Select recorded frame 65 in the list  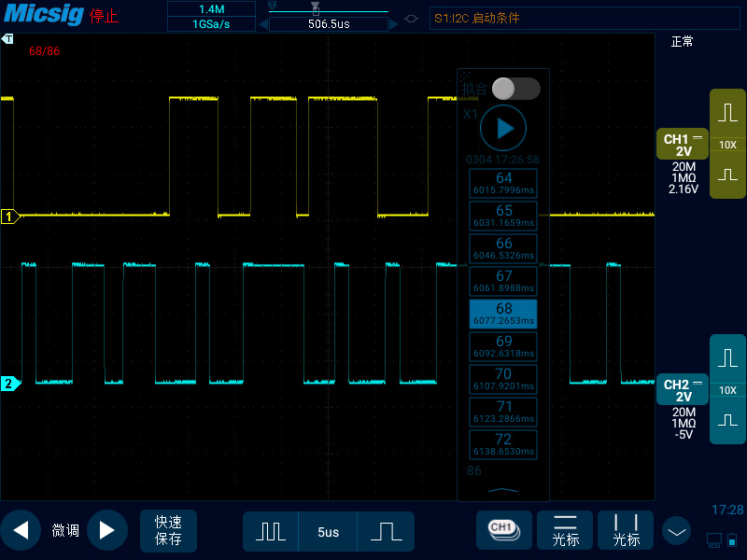[x=503, y=216]
